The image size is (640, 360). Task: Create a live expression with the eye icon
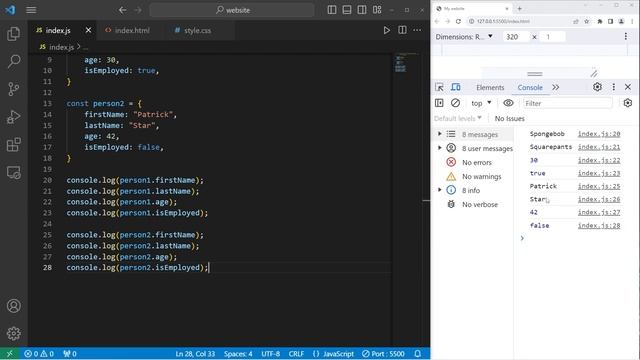pyautogui.click(x=508, y=103)
